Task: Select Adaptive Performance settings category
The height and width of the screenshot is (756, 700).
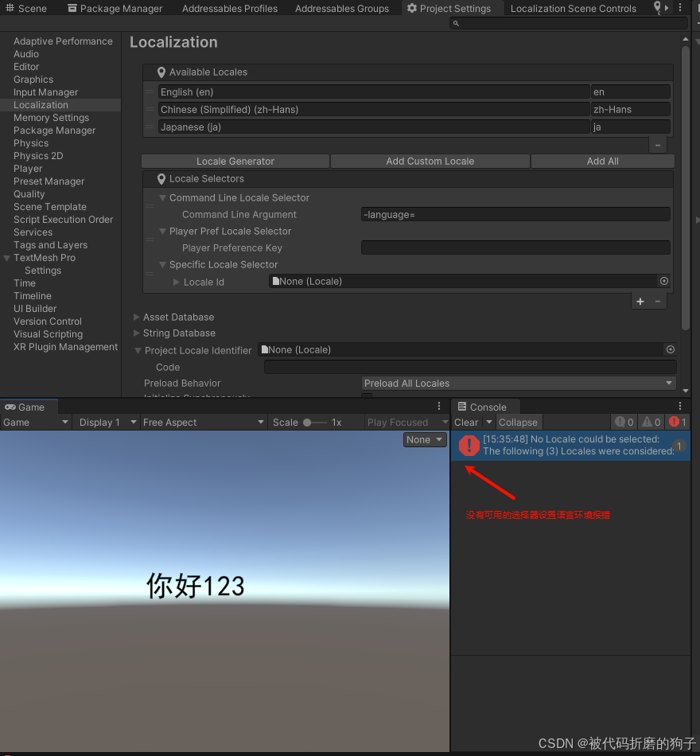Action: 63,41
